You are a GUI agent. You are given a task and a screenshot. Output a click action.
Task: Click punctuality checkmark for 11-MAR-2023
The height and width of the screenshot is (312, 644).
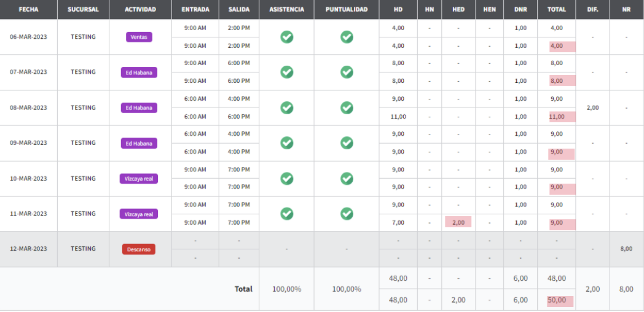pyautogui.click(x=347, y=214)
